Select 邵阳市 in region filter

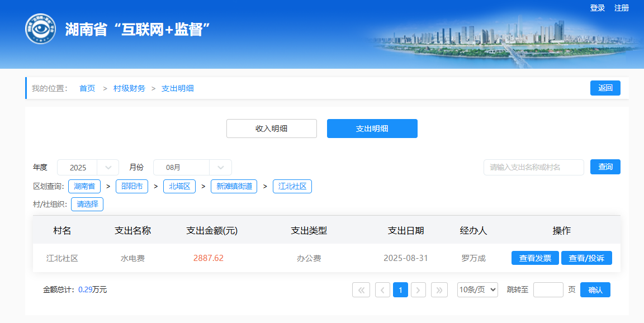tap(132, 186)
